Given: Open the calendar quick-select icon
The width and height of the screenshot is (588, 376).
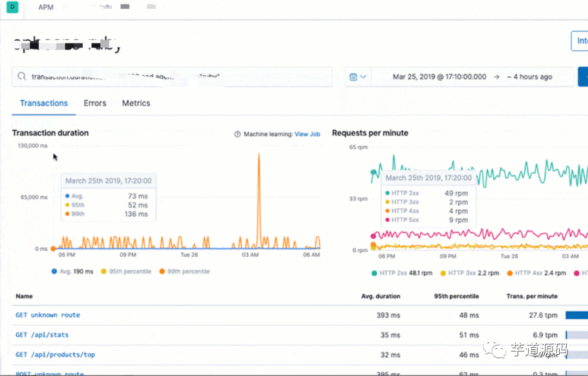Looking at the screenshot, I should [x=353, y=76].
